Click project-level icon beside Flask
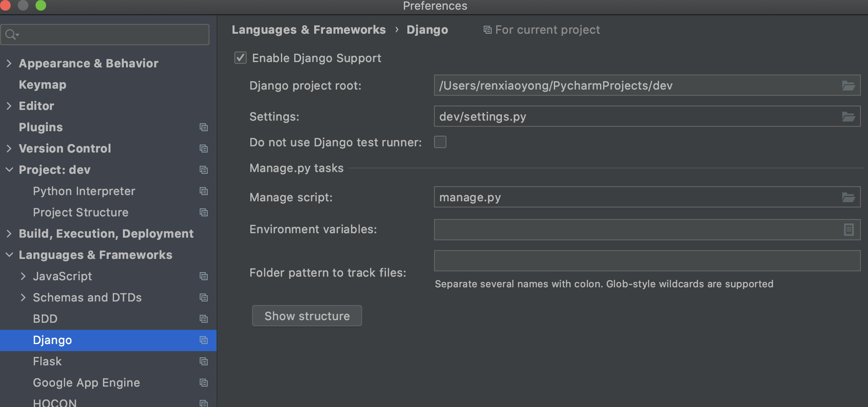The image size is (868, 407). 204,361
